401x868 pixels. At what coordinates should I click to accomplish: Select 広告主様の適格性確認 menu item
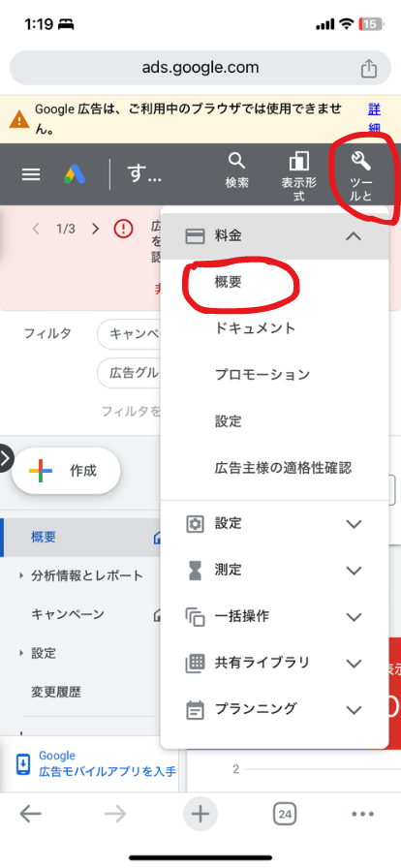(x=283, y=468)
